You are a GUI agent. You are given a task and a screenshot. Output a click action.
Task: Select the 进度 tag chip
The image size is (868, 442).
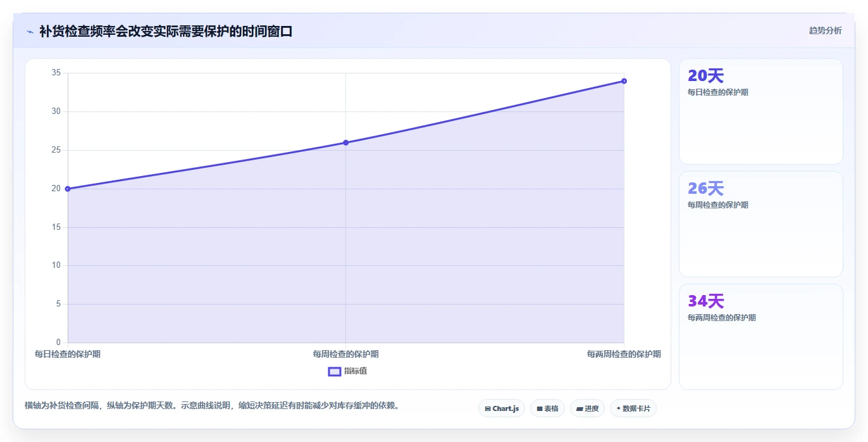587,408
